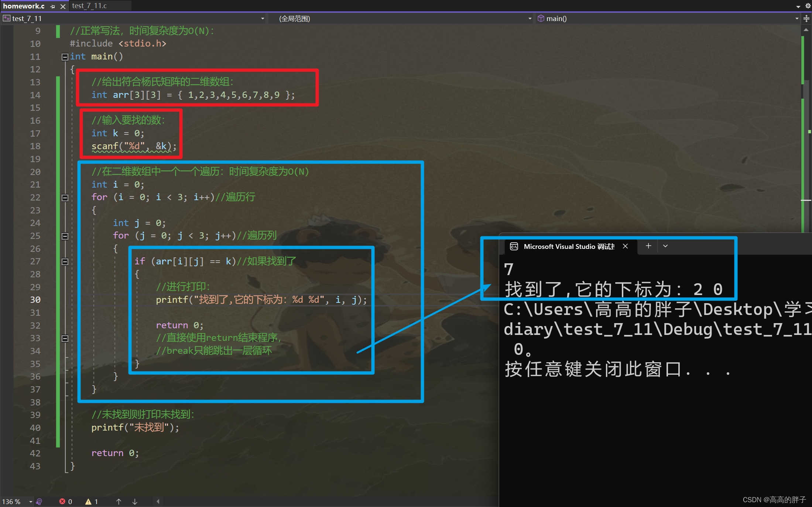The width and height of the screenshot is (812, 507).
Task: Open the main() member dropdown
Action: (x=796, y=18)
